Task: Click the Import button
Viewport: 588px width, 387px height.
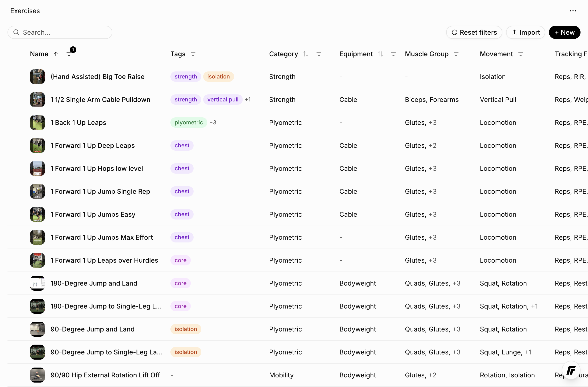Action: [x=525, y=32]
